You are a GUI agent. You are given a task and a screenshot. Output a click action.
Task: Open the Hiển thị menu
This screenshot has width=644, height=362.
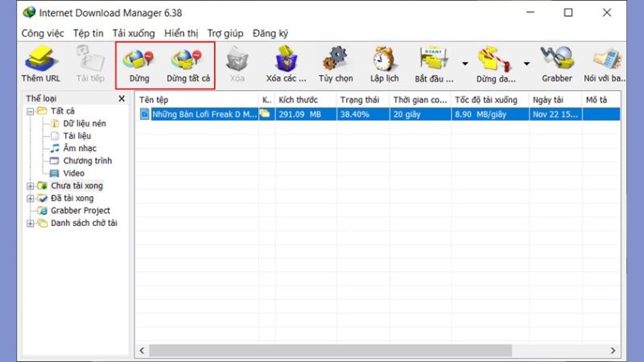(181, 33)
